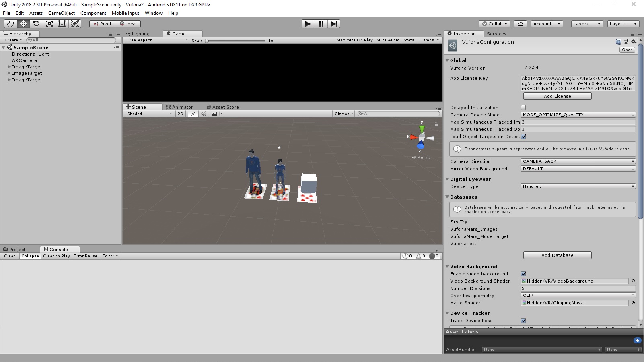The width and height of the screenshot is (644, 362).
Task: Disable Enable video background checkbox
Action: pyautogui.click(x=523, y=274)
